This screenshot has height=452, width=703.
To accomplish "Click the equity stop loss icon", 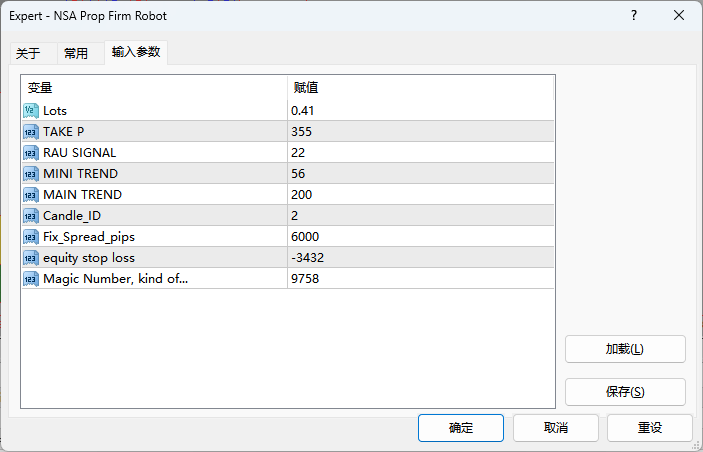I will click(30, 257).
